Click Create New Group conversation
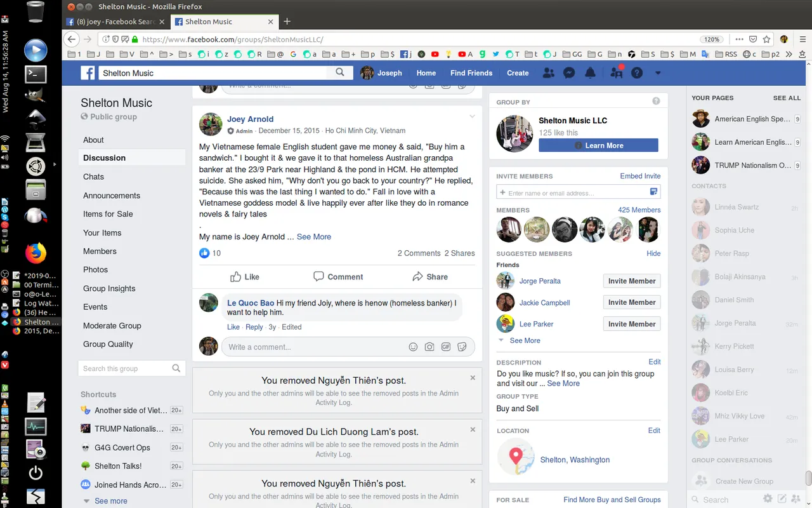 744,481
